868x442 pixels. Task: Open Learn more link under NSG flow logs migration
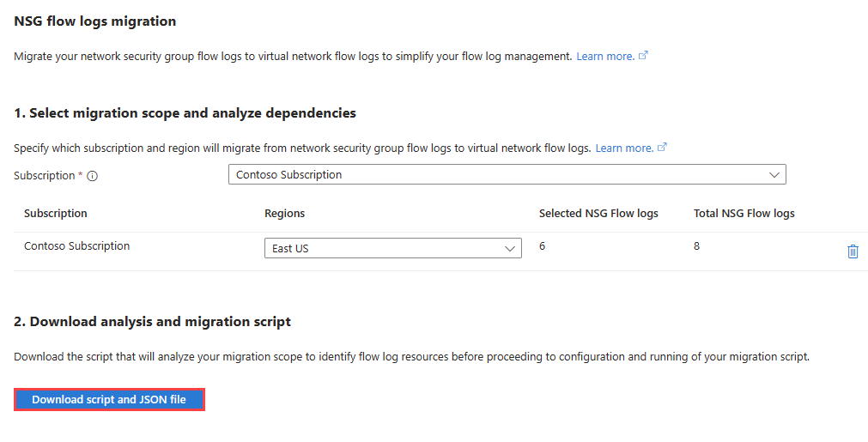[605, 57]
